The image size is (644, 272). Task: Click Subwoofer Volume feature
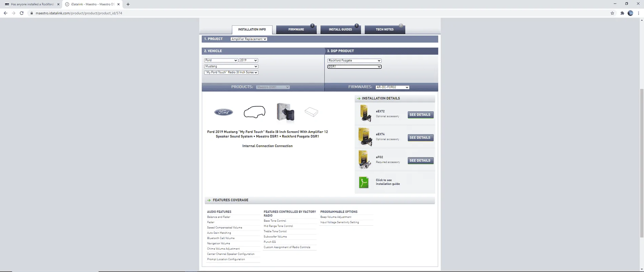tap(275, 237)
